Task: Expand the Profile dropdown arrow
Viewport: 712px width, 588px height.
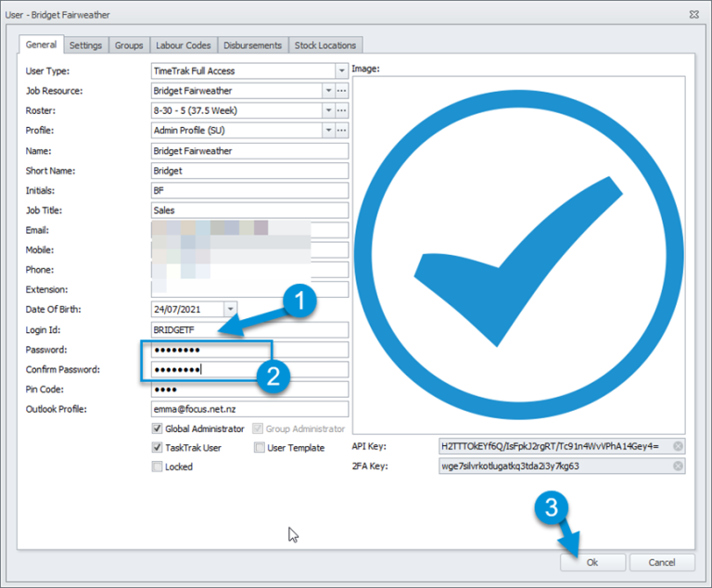Action: 328,131
